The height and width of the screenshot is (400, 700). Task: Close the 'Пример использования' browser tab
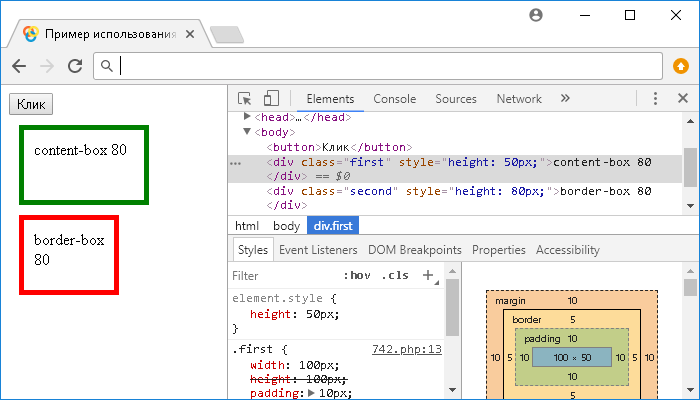click(190, 34)
